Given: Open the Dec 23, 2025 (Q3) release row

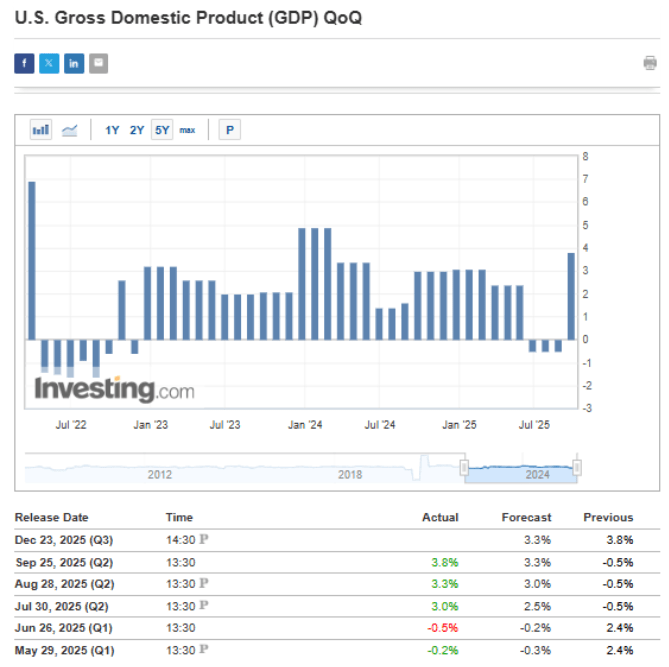Looking at the screenshot, I should pos(55,539).
